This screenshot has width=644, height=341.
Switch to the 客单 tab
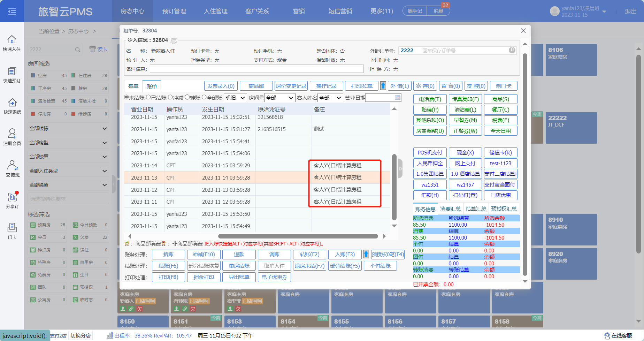pyautogui.click(x=133, y=86)
